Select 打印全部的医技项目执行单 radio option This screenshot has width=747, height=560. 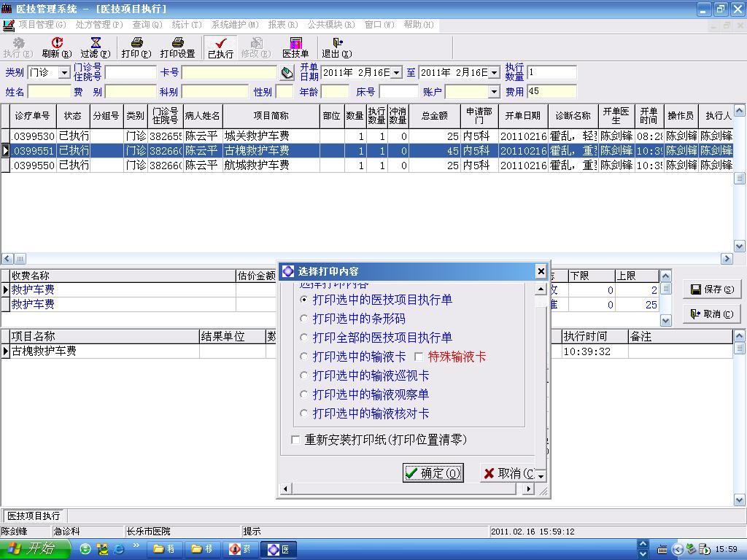[x=303, y=338]
